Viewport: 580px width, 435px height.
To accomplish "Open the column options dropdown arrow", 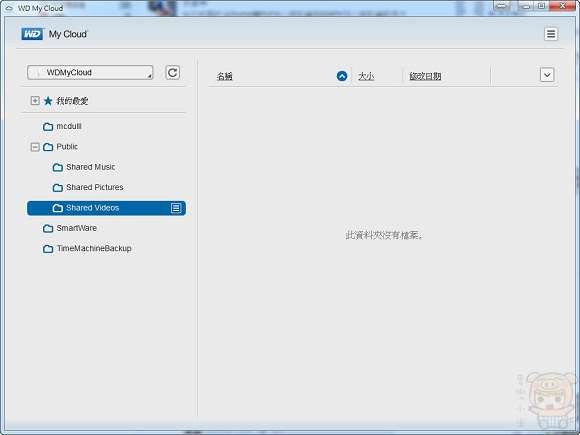I will (547, 75).
